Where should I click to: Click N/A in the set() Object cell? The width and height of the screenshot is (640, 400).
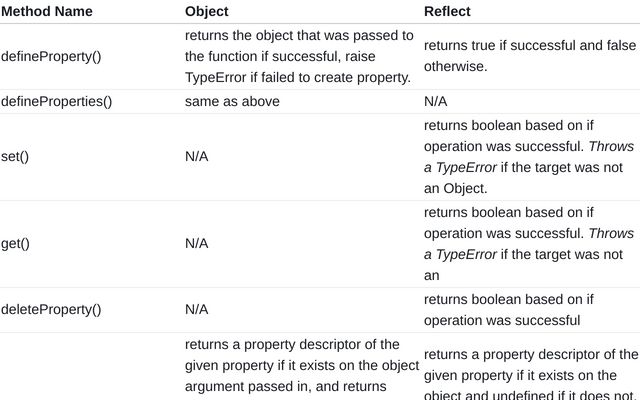197,157
